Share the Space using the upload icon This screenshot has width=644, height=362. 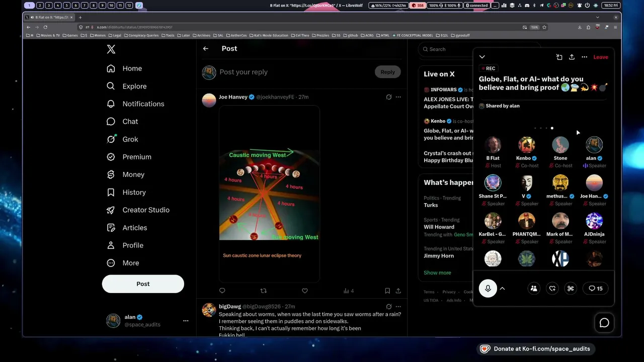pyautogui.click(x=572, y=57)
